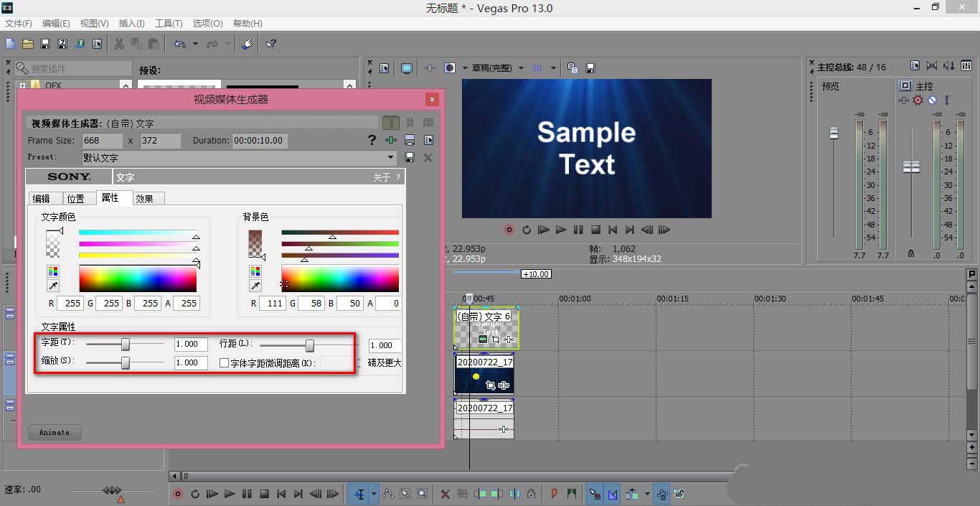Screen dimensions: 980x506
Task: Click the Normal Edit tool in bottom toolbar
Action: tap(359, 494)
